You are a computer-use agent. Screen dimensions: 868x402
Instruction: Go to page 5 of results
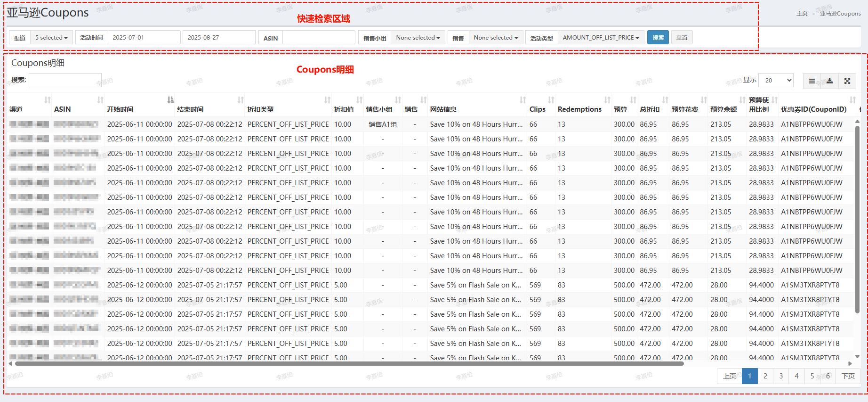[x=812, y=376]
